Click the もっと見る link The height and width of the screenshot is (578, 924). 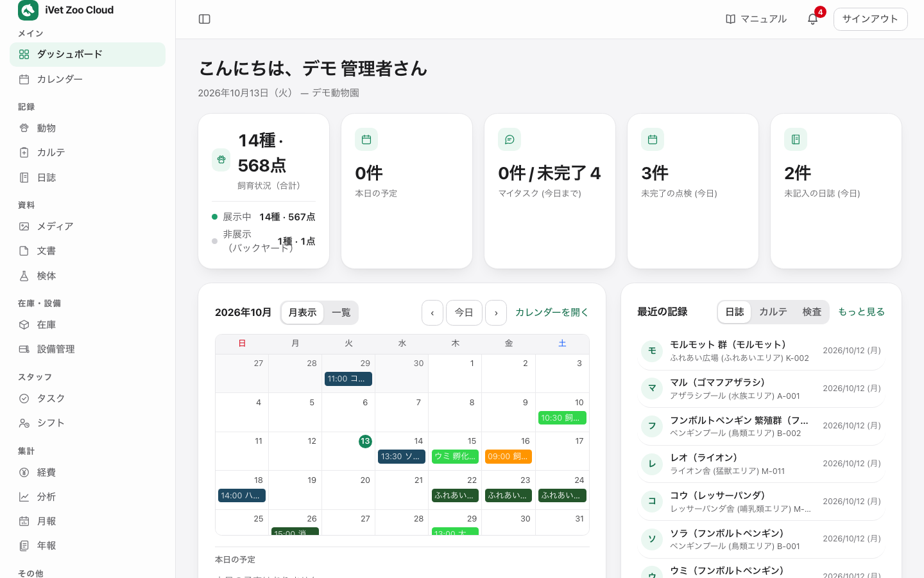tap(861, 312)
